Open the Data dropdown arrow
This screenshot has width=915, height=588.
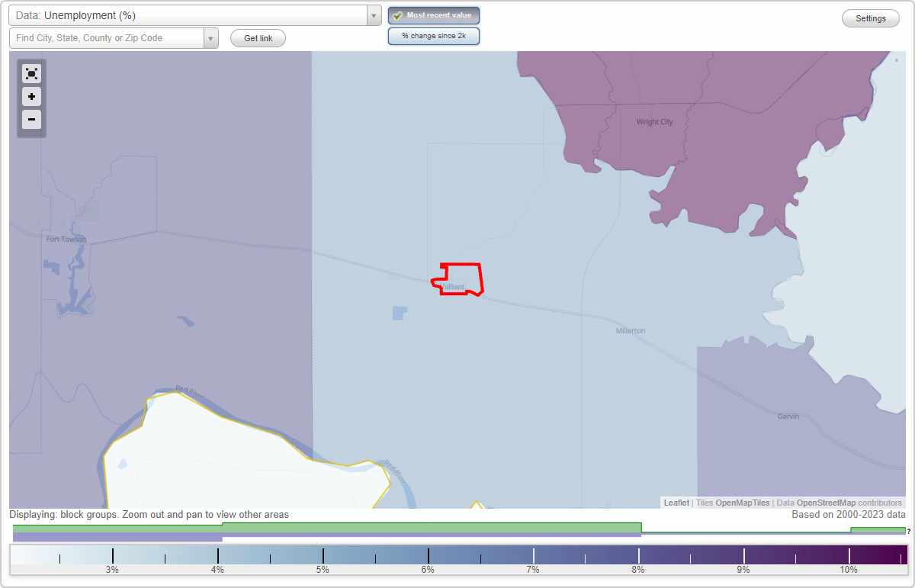click(x=374, y=16)
